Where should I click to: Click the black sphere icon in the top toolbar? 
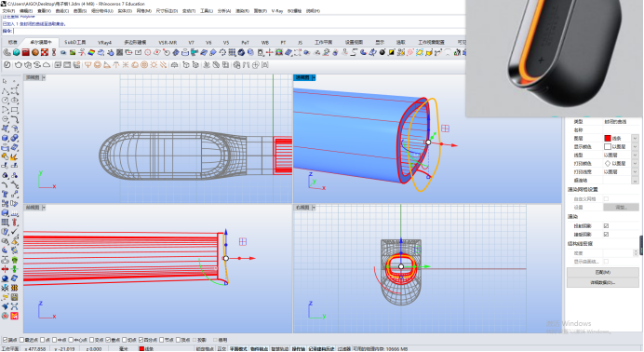[x=382, y=52]
